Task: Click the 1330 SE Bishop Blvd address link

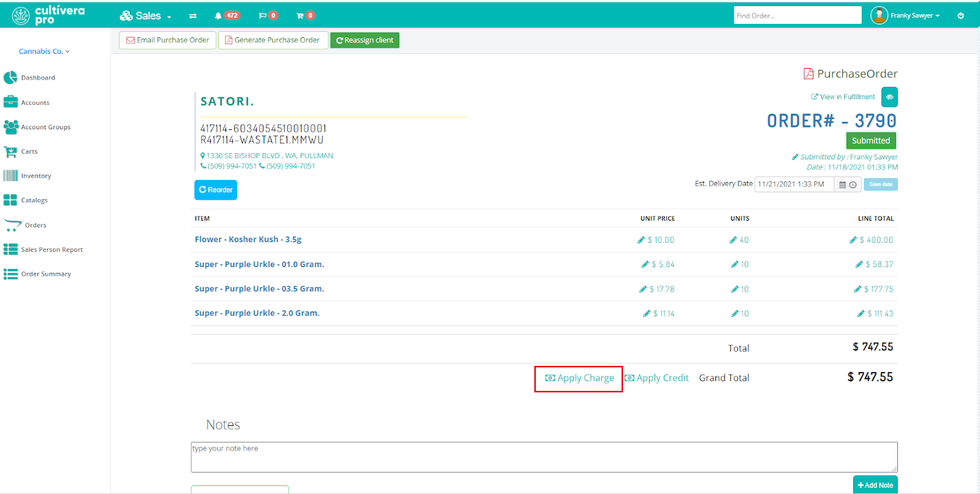Action: point(267,156)
